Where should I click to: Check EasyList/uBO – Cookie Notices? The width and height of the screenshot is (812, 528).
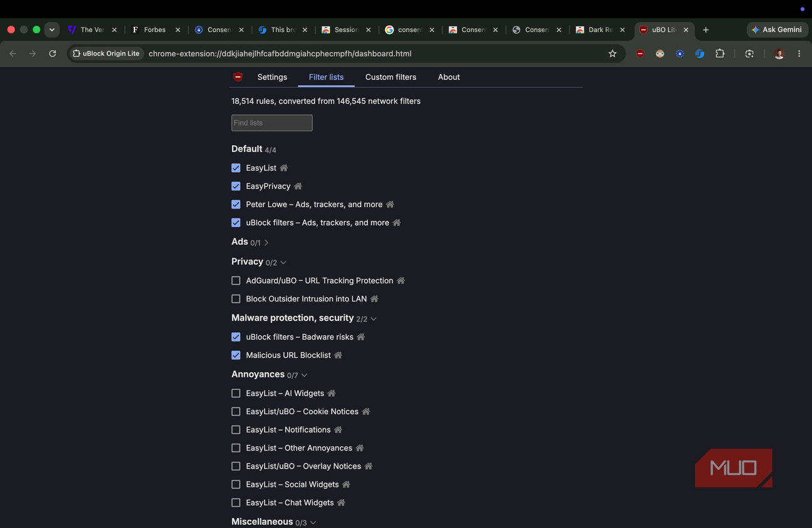coord(236,411)
